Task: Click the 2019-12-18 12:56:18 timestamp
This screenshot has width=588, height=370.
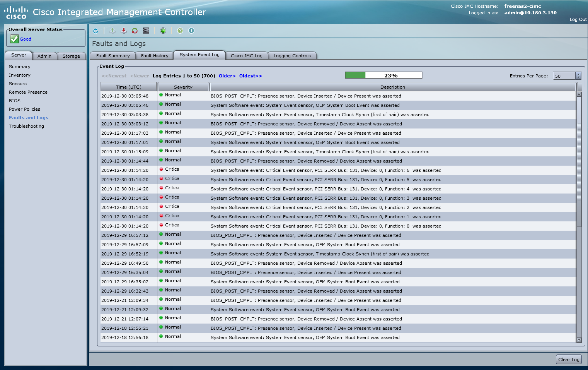Action: click(x=125, y=337)
